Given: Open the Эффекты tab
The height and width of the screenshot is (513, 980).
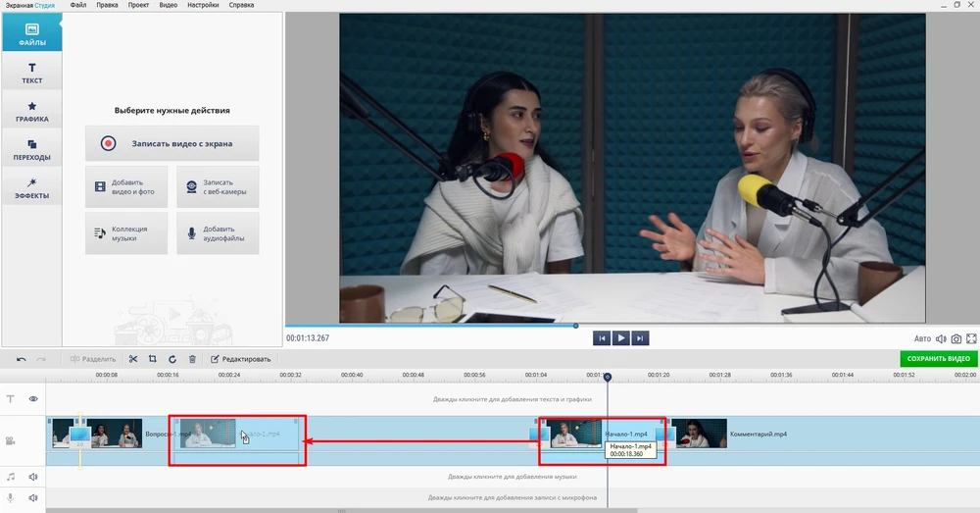Looking at the screenshot, I should [31, 187].
